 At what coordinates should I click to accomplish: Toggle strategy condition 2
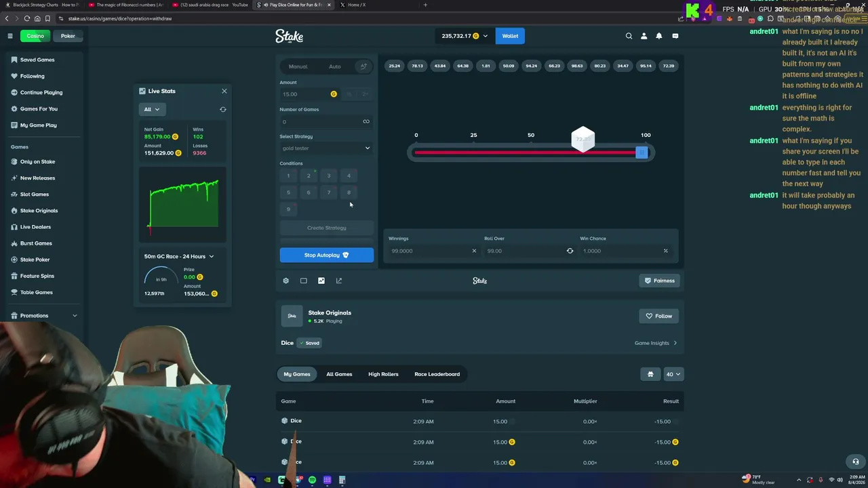pos(309,176)
